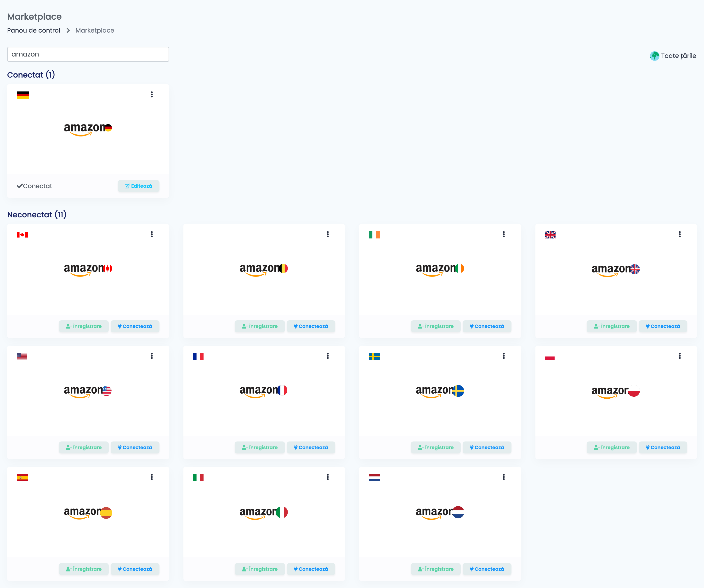Select the Amazon France logo thumbnail

click(x=263, y=391)
